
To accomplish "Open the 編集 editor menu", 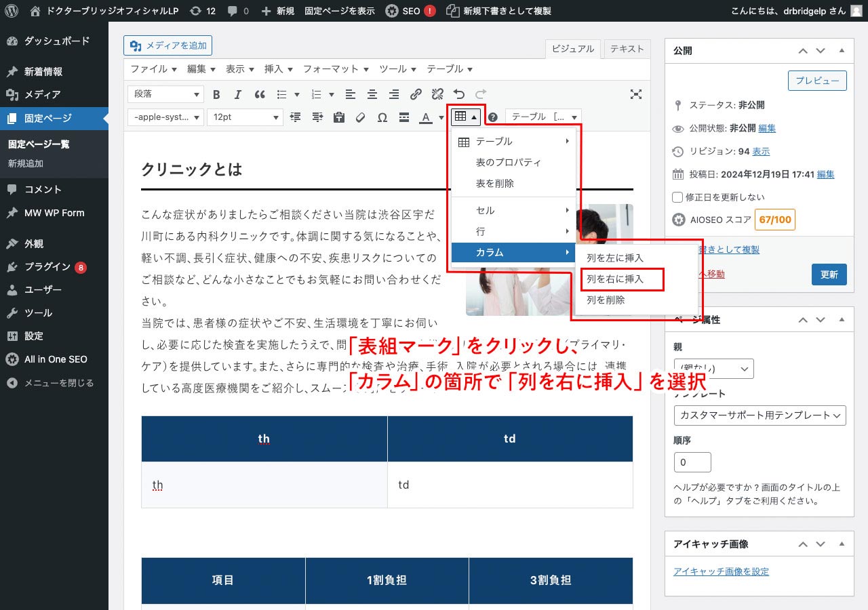I will (x=201, y=69).
